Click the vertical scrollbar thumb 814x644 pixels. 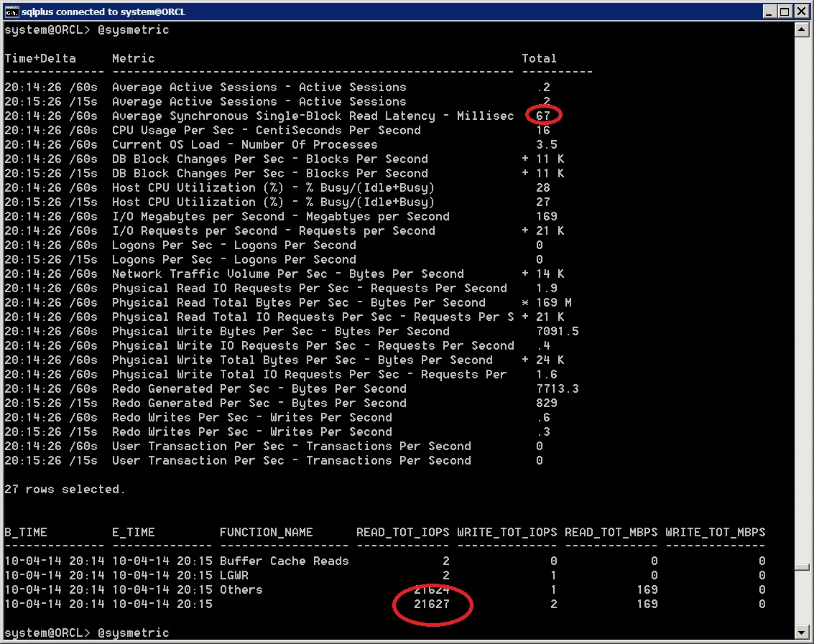tap(802, 566)
